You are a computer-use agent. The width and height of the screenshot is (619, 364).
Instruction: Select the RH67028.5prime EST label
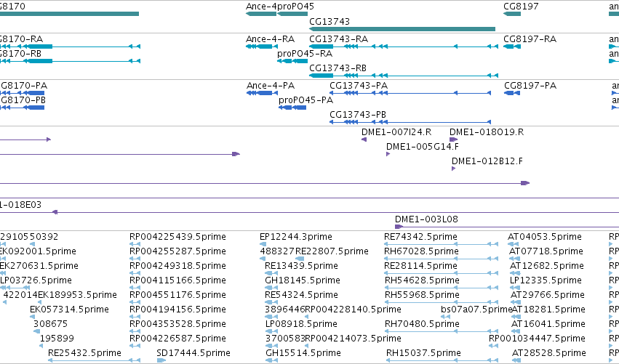(422, 251)
